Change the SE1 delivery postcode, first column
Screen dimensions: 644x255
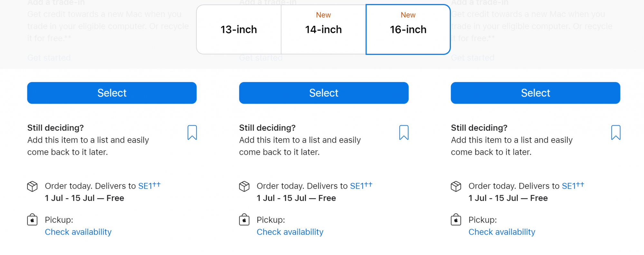(145, 186)
